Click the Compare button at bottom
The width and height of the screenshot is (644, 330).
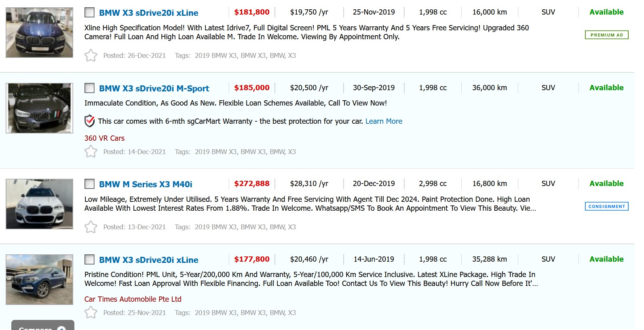point(42,326)
